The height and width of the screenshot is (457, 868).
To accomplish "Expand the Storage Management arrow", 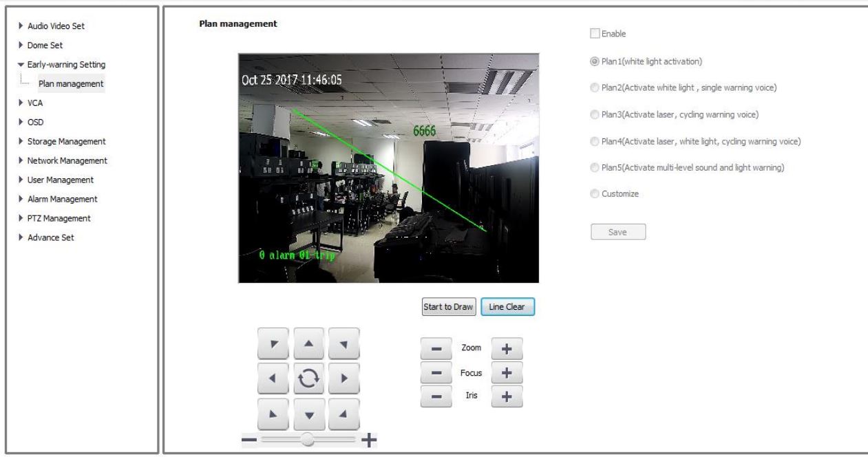I will (x=19, y=142).
